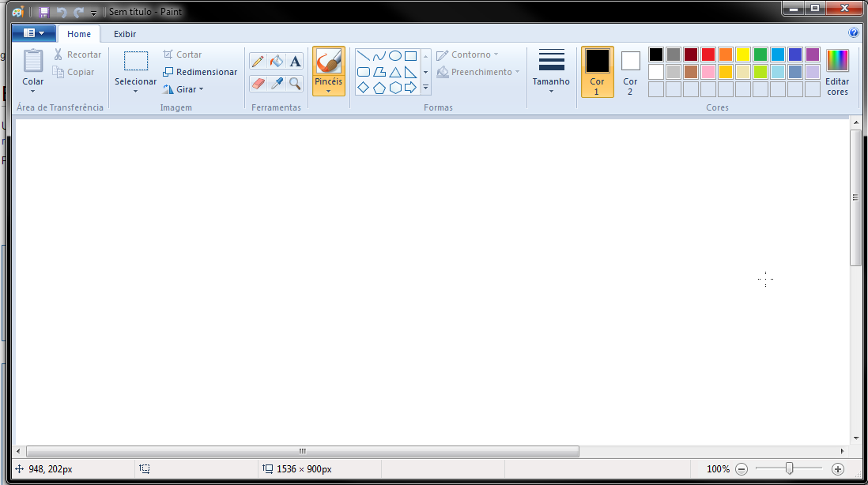Choose the straight Line shape

[363, 56]
